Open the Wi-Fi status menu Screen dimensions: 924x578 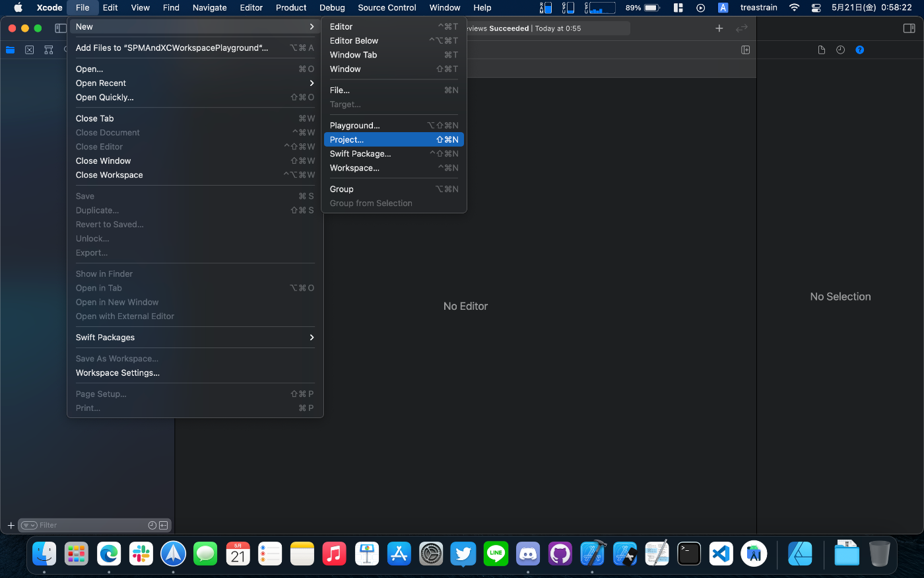click(x=795, y=8)
